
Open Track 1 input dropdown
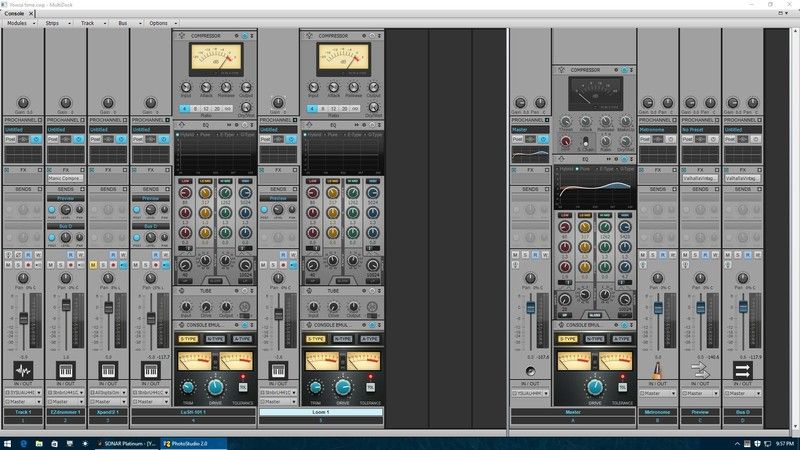tap(23, 393)
